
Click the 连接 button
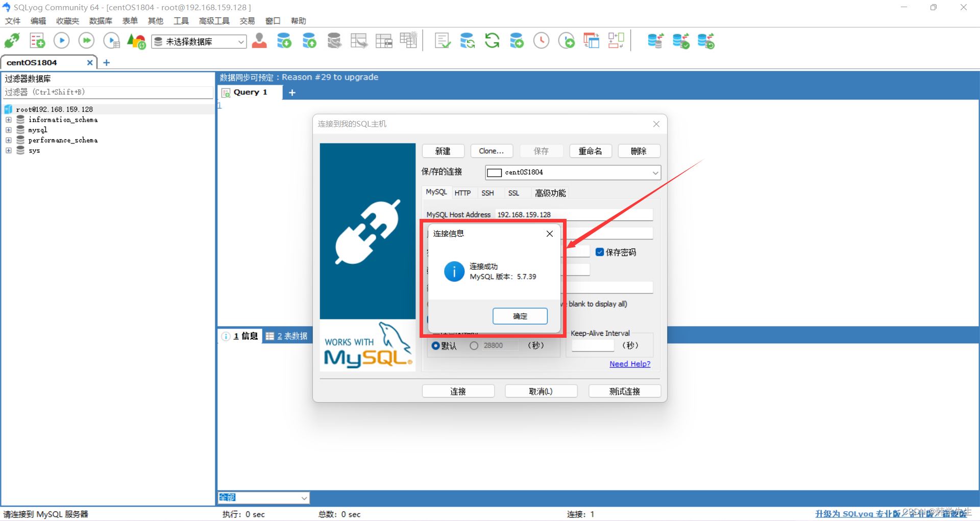click(x=458, y=391)
